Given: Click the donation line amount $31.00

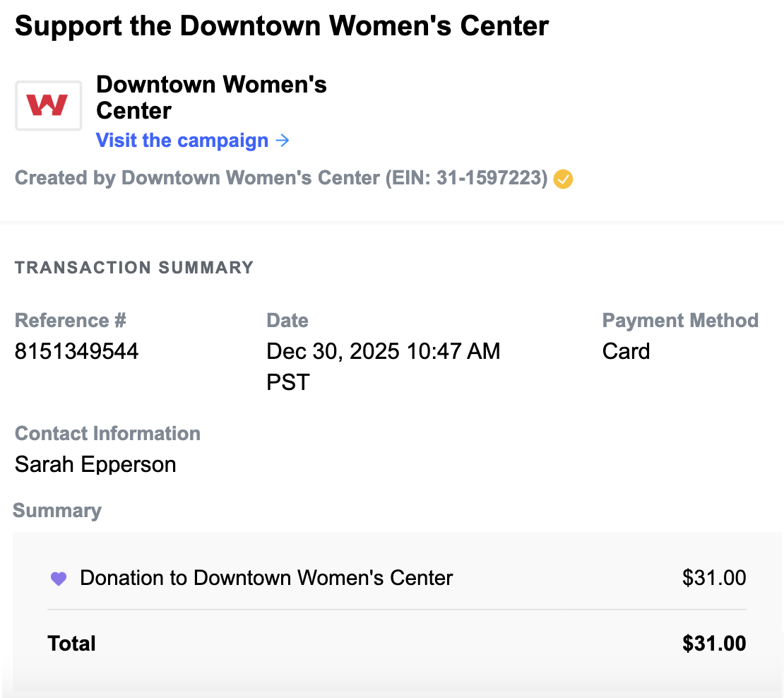Looking at the screenshot, I should (714, 578).
